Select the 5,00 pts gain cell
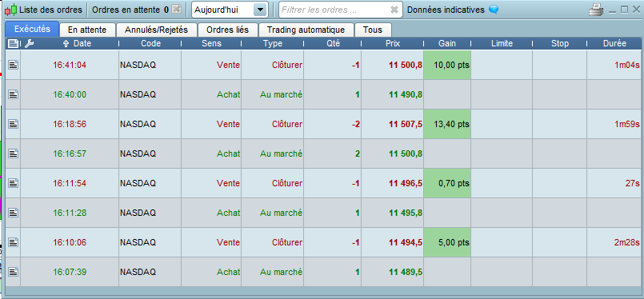 click(447, 242)
